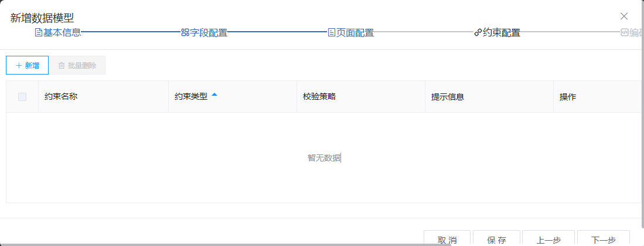644x246 pixels.
Task: Click the 校验策略 column header
Action: tap(319, 97)
